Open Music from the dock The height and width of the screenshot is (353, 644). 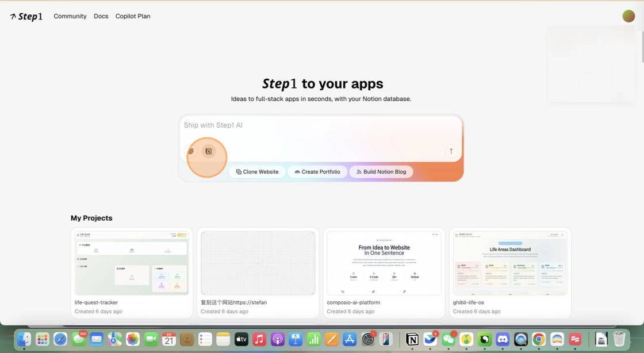coord(259,339)
